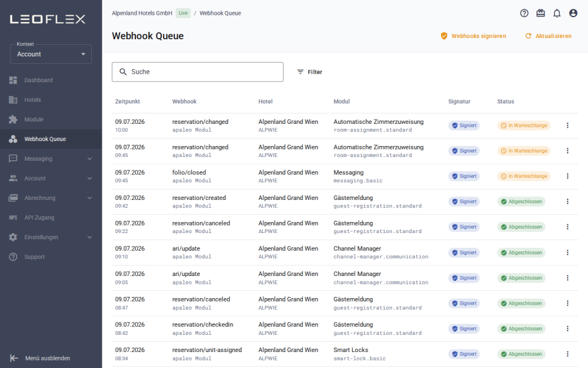Open the notifications bell
The width and height of the screenshot is (588, 368).
coord(557,13)
